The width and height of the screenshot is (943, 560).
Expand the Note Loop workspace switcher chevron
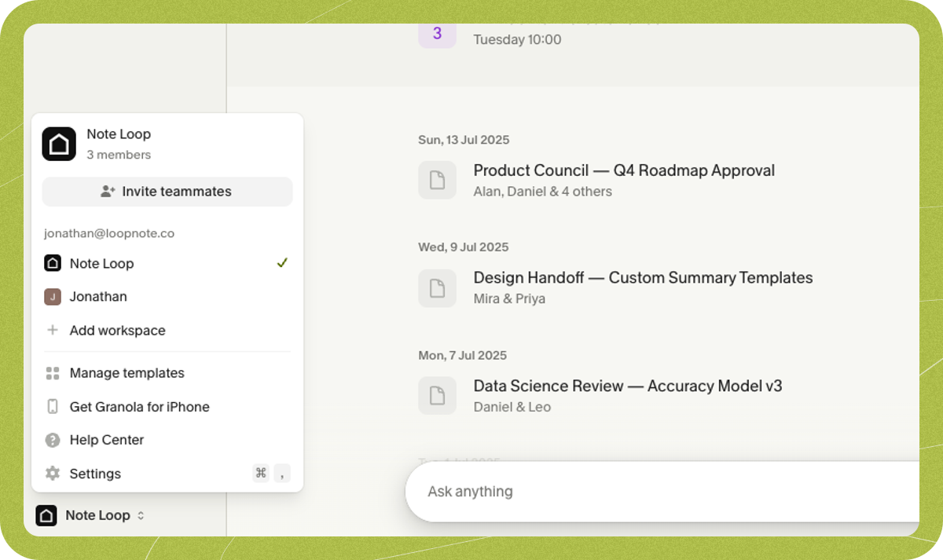pos(140,515)
